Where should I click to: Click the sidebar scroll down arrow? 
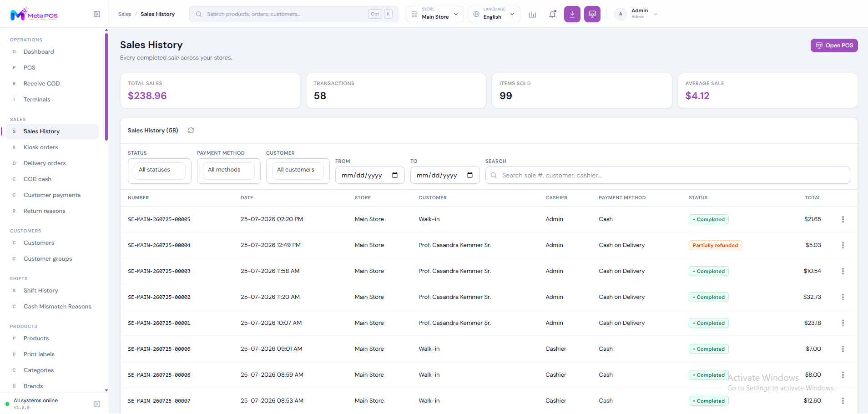click(106, 390)
